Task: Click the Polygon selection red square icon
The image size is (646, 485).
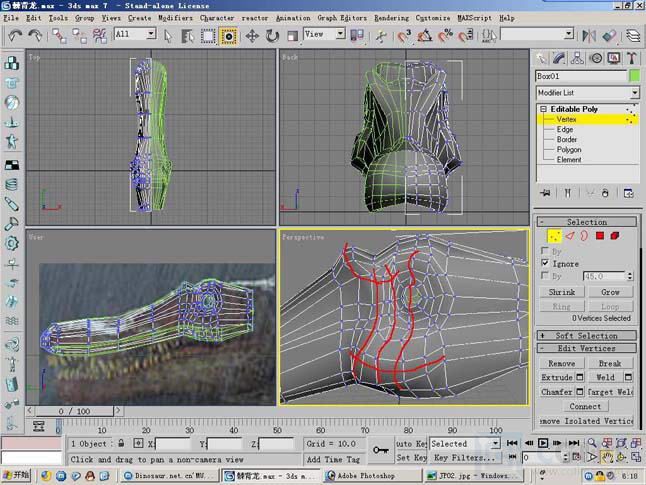Action: [x=600, y=236]
